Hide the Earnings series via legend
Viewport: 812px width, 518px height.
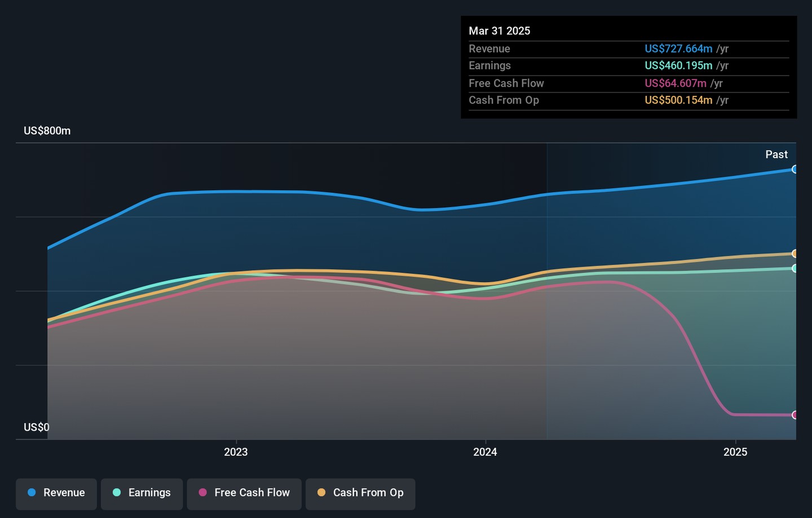[x=142, y=493]
